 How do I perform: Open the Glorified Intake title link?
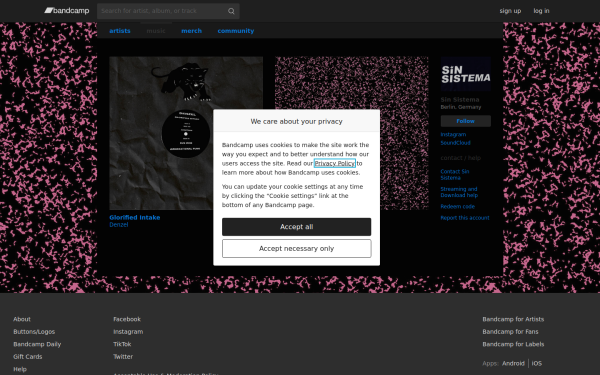tap(135, 217)
